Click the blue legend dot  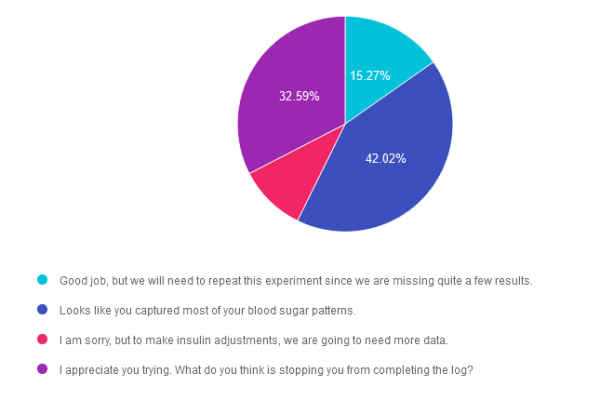(x=42, y=310)
